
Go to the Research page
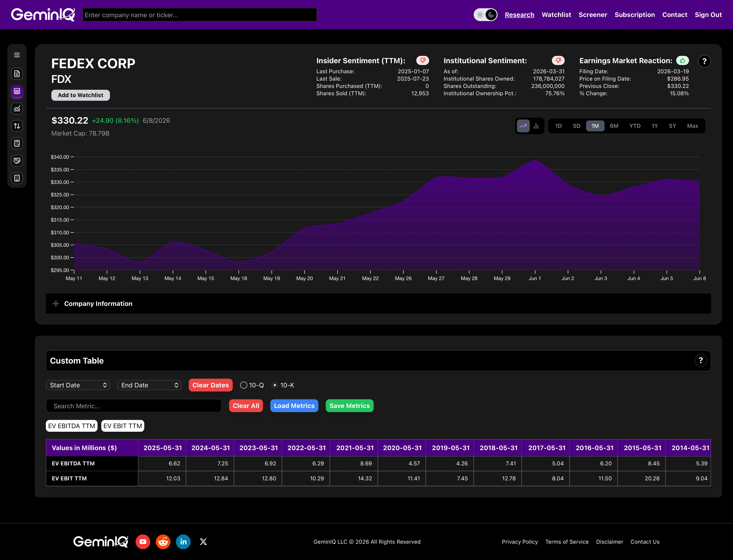(x=519, y=15)
